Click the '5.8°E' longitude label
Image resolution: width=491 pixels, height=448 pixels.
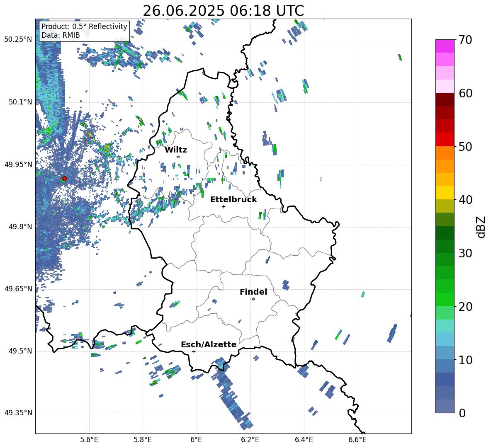pos(143,440)
